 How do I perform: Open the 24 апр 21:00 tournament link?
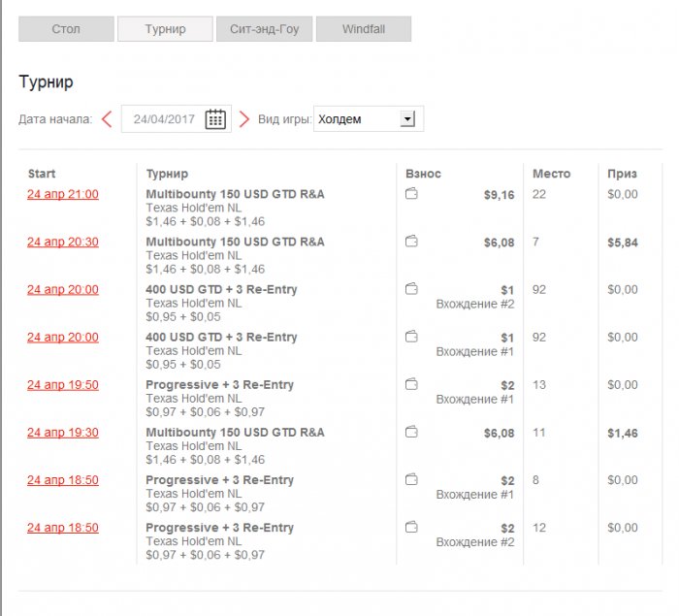click(63, 194)
